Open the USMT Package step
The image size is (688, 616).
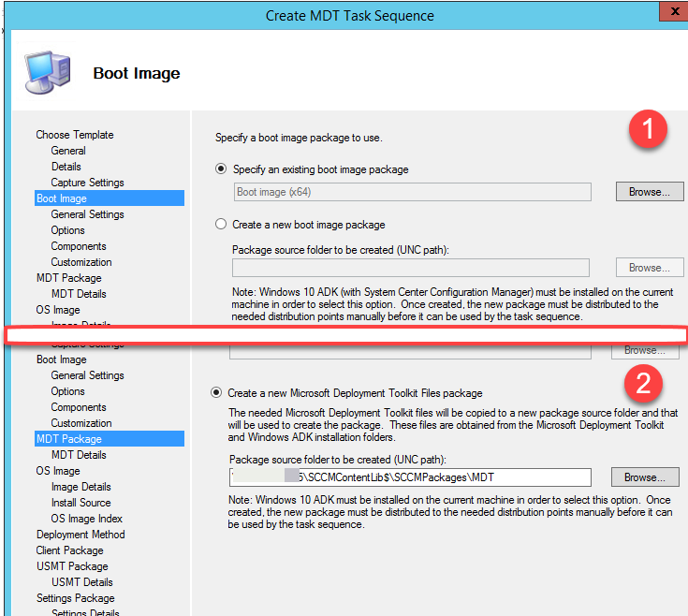pyautogui.click(x=72, y=566)
